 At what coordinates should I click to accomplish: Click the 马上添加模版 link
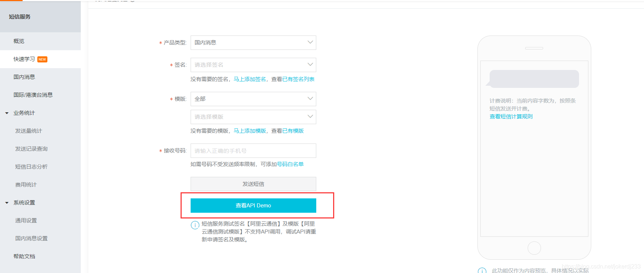[250, 131]
